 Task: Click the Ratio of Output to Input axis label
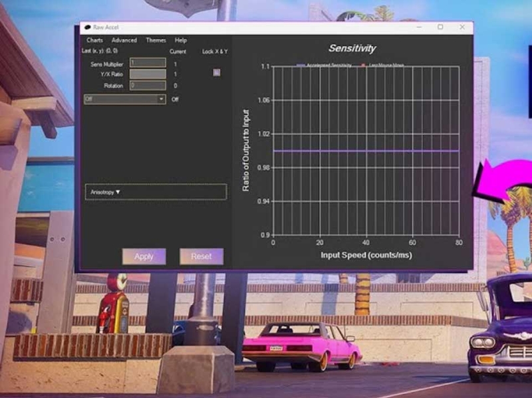246,150
